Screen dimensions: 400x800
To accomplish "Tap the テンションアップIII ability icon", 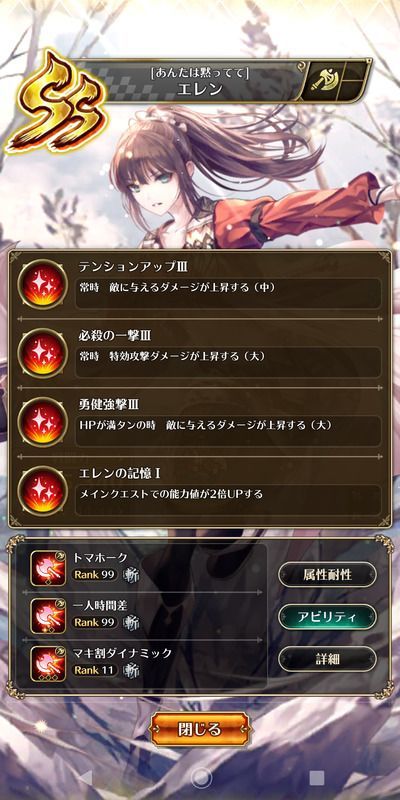I will 43,285.
